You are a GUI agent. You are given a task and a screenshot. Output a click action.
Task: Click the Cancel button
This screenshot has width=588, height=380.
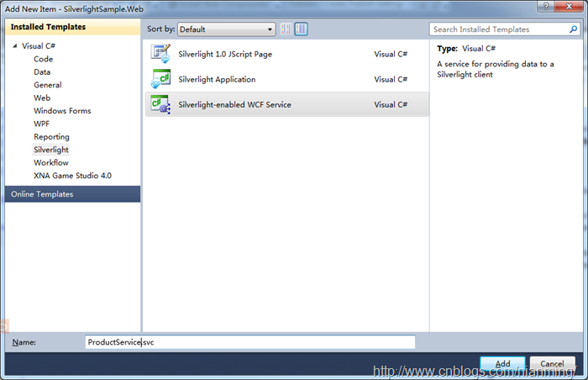pyautogui.click(x=552, y=363)
